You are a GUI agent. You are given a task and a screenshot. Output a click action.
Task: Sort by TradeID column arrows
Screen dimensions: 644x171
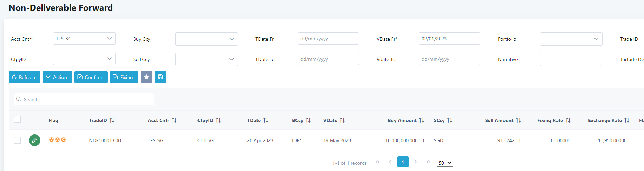coord(112,120)
